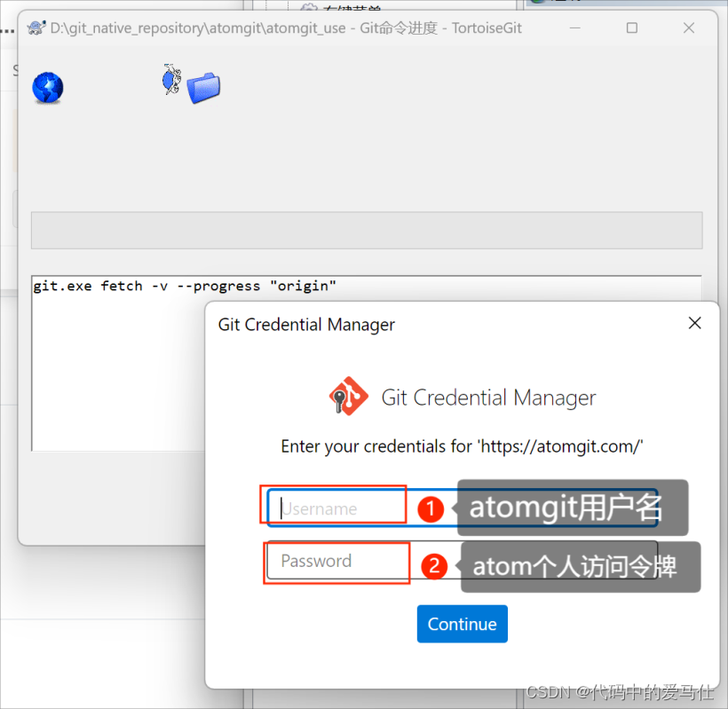Click the blue globe icon in TortoiseGit

point(48,88)
